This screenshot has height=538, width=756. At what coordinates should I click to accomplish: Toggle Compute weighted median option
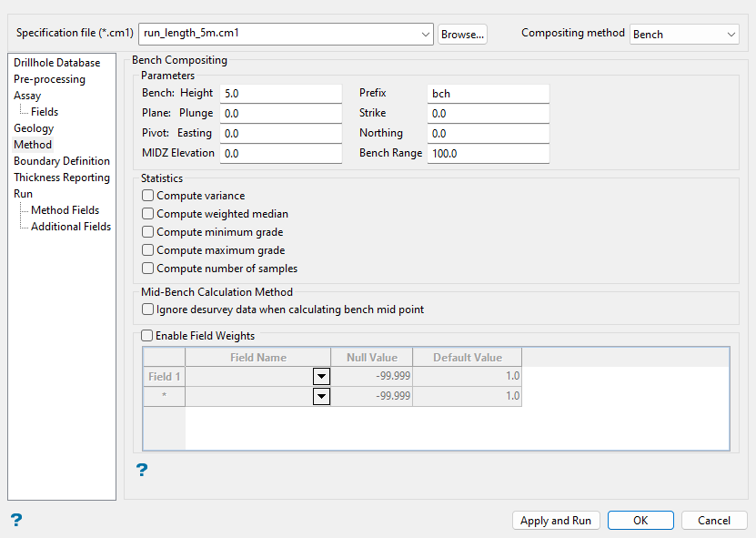[x=148, y=214]
